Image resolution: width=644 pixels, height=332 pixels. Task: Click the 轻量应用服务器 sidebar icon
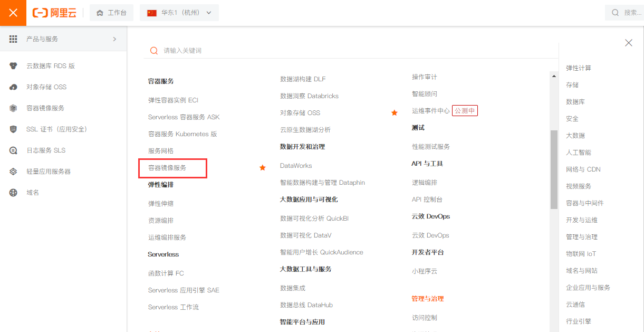pos(13,172)
